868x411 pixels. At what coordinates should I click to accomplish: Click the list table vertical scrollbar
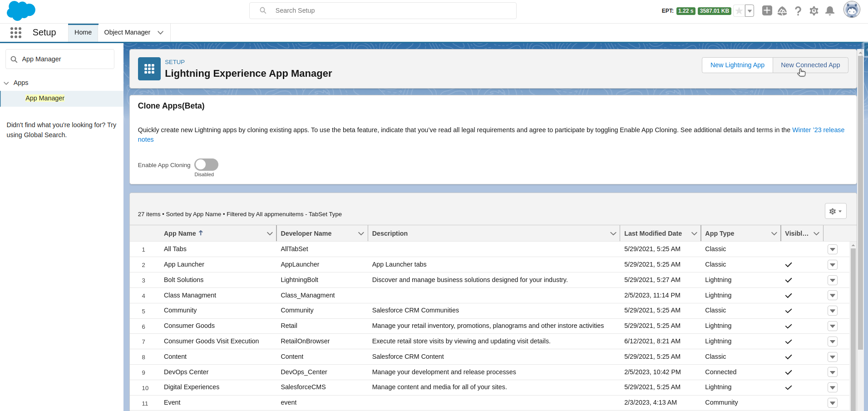(853, 329)
